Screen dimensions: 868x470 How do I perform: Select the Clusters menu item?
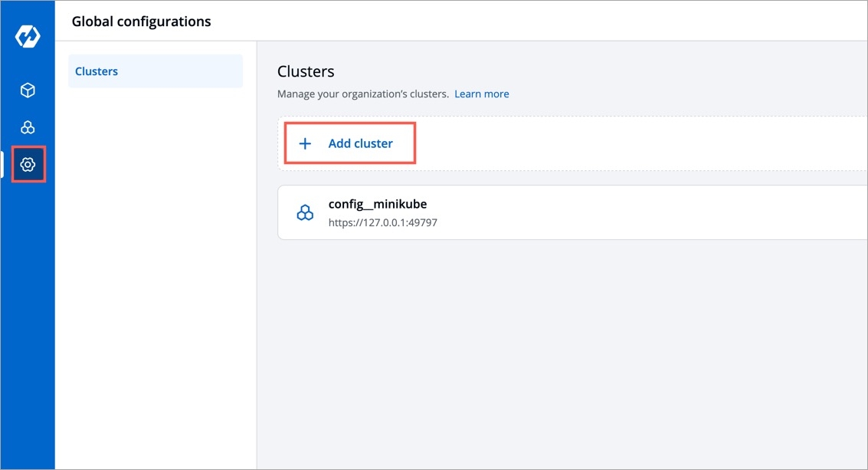[156, 71]
